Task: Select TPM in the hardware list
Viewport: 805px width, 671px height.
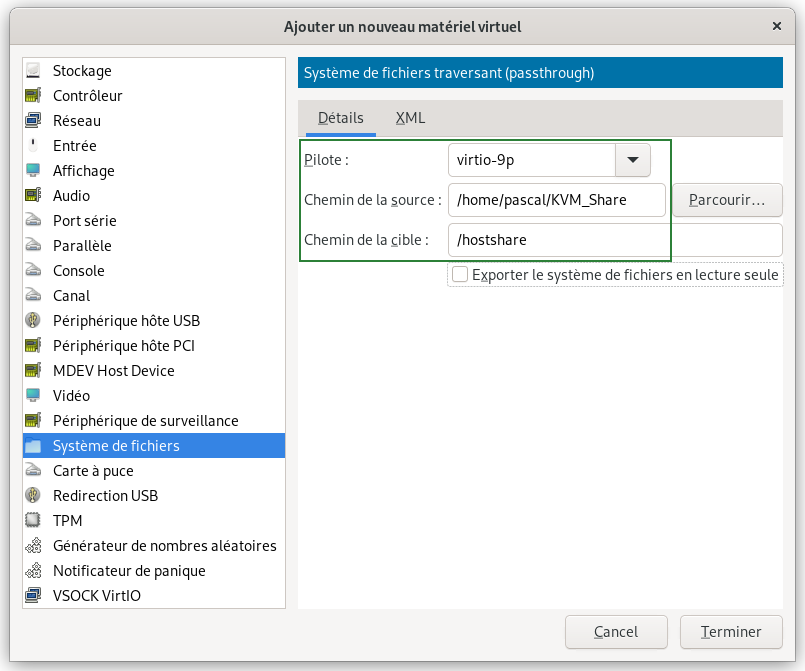Action: (x=154, y=521)
